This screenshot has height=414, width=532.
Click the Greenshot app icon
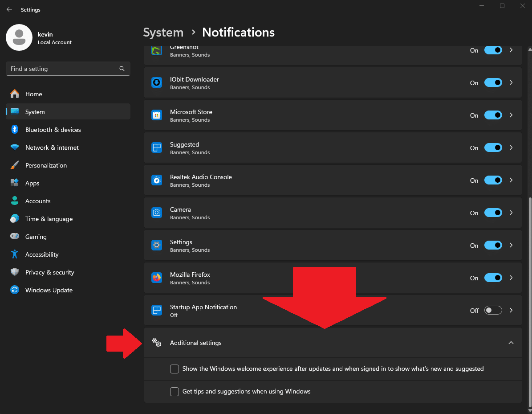click(x=156, y=51)
